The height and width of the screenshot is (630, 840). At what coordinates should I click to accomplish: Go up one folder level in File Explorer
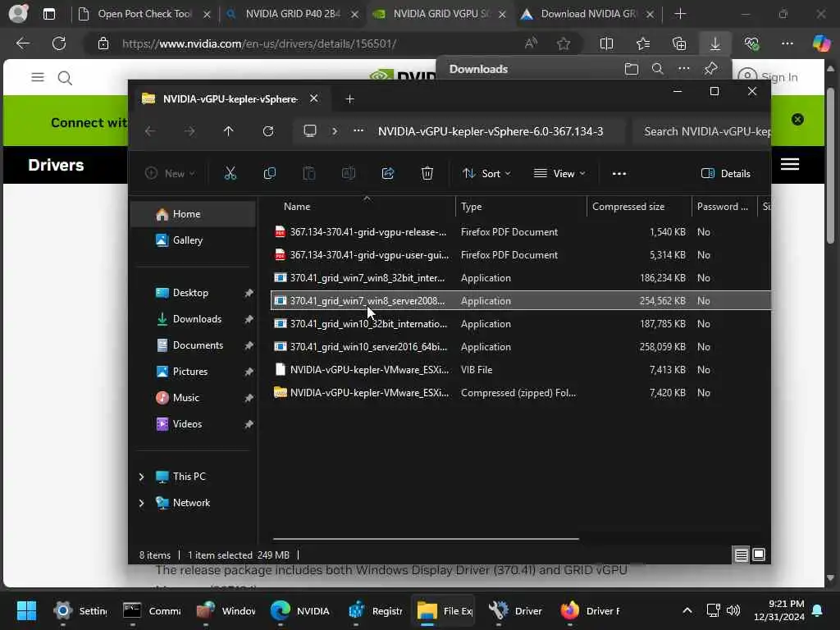tap(229, 131)
